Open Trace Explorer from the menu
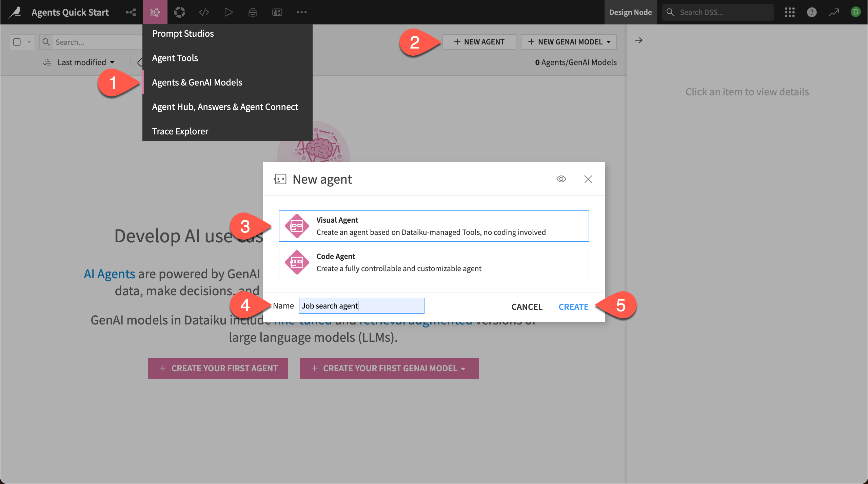The height and width of the screenshot is (484, 868). pyautogui.click(x=180, y=131)
